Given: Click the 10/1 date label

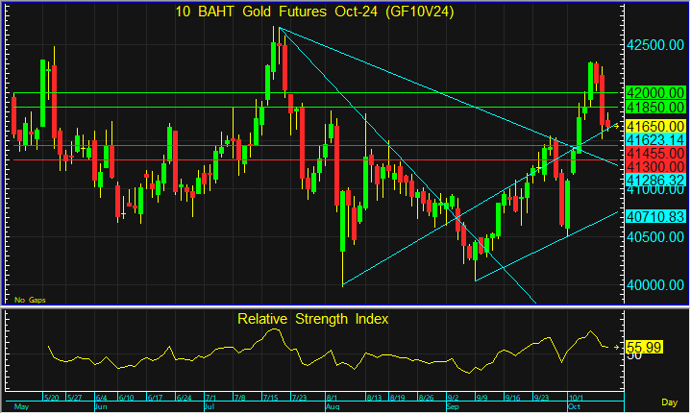Looking at the screenshot, I should click(x=576, y=398).
